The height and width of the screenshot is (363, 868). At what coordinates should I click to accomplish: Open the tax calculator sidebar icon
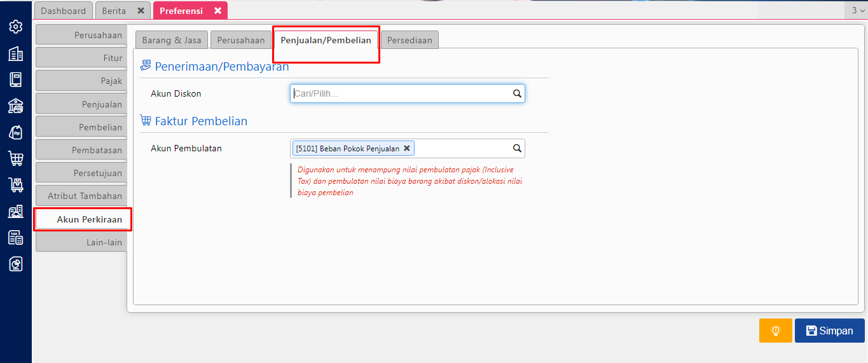(x=16, y=238)
